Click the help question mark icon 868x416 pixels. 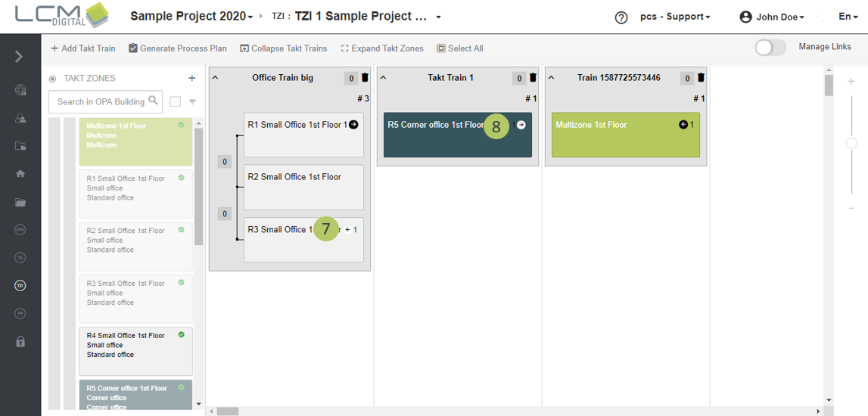tap(621, 17)
